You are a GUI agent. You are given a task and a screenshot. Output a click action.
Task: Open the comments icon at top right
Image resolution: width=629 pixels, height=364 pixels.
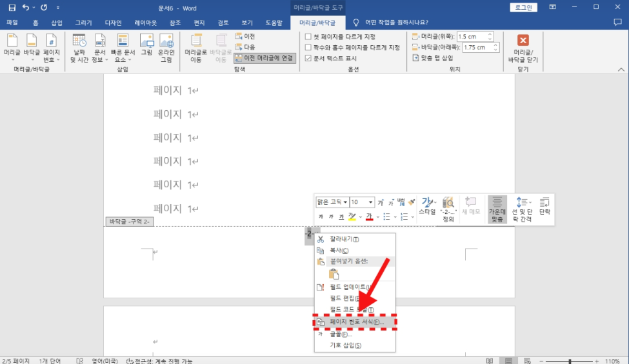(617, 23)
